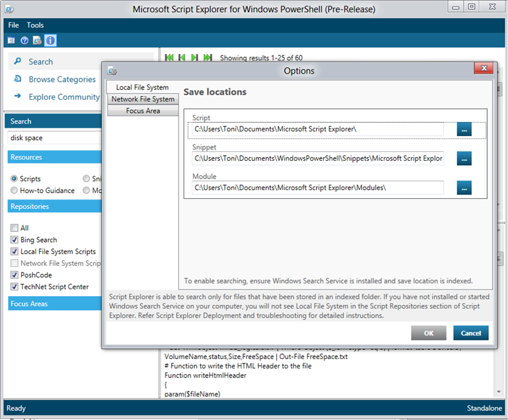Browse for Script save location
The width and height of the screenshot is (508, 420).
point(464,130)
